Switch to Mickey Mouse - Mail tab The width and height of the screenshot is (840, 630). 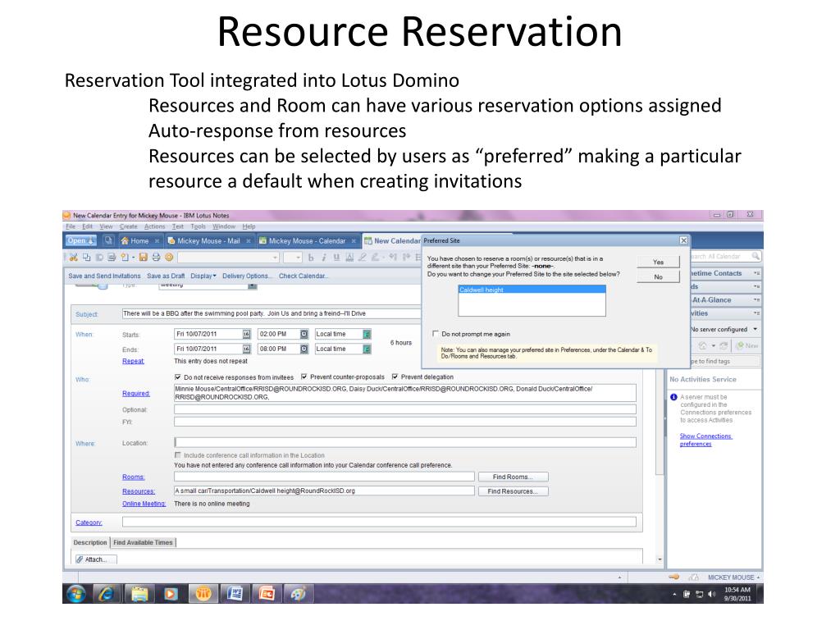click(x=209, y=241)
